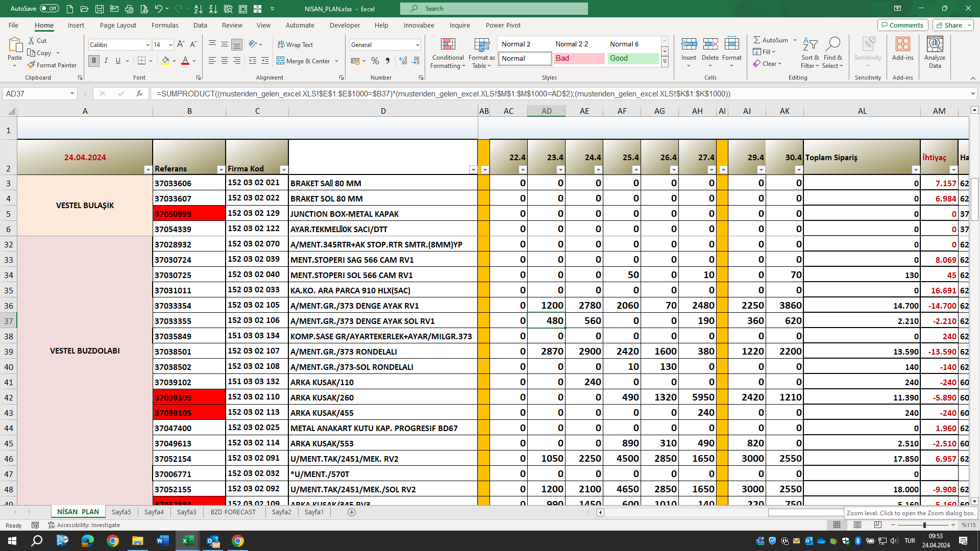
Task: Click the Increase Font Size icon
Action: [x=181, y=44]
